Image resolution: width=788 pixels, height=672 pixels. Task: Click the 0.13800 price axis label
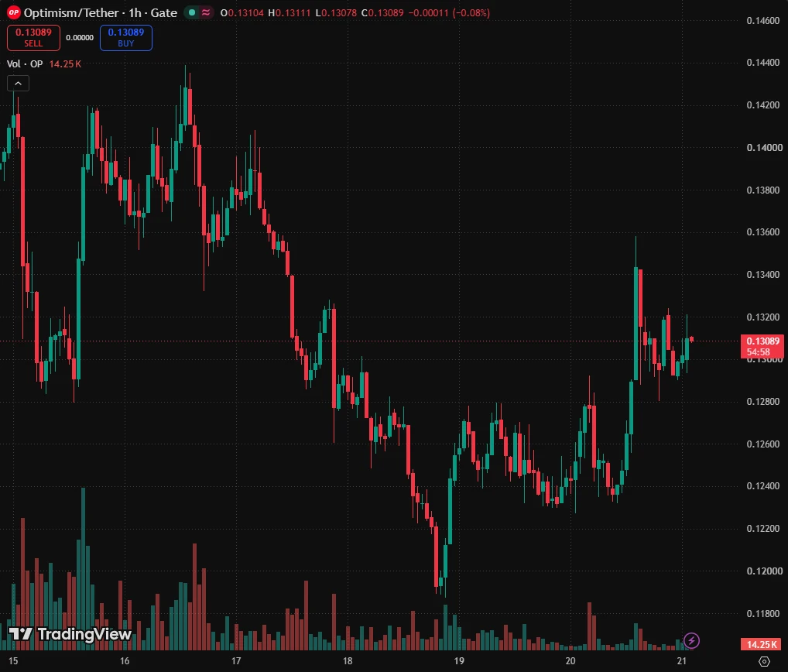click(x=763, y=190)
